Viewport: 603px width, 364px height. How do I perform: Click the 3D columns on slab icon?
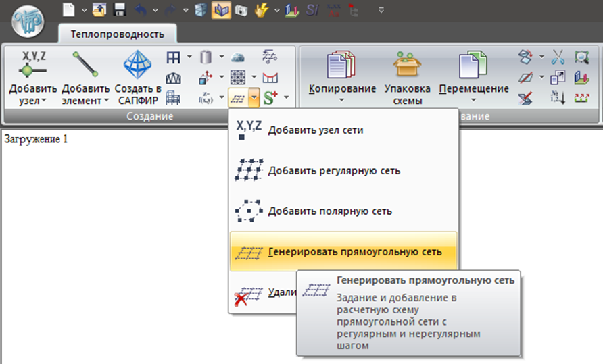click(582, 78)
